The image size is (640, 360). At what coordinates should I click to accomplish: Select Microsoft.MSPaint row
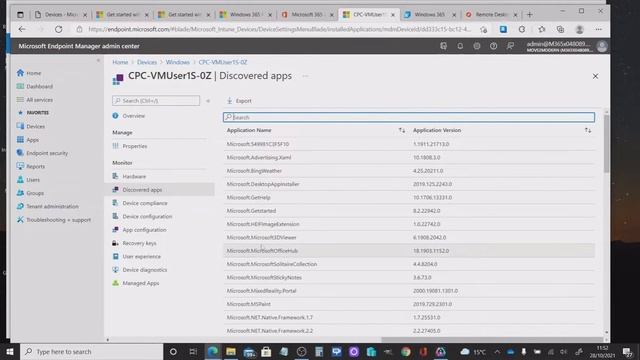(x=409, y=304)
